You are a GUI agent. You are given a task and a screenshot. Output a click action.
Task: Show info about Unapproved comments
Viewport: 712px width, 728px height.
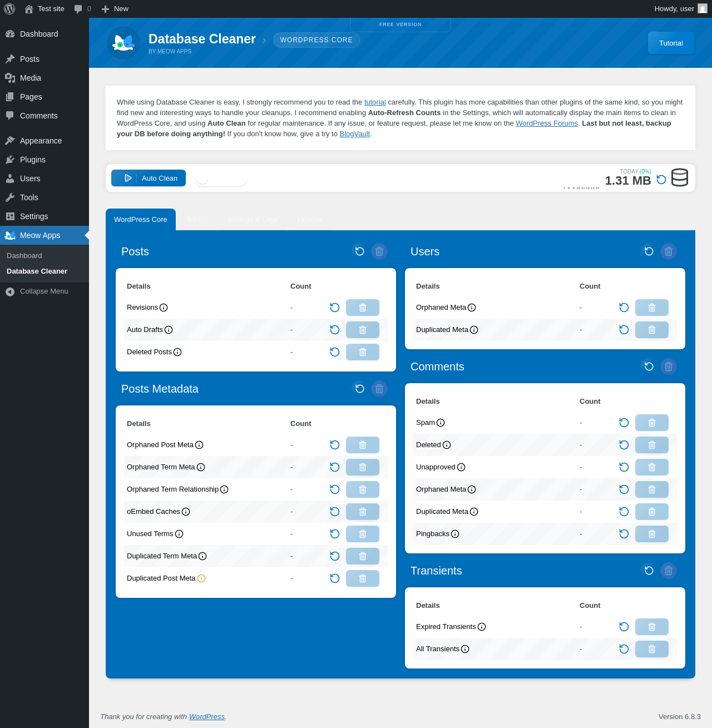461,467
